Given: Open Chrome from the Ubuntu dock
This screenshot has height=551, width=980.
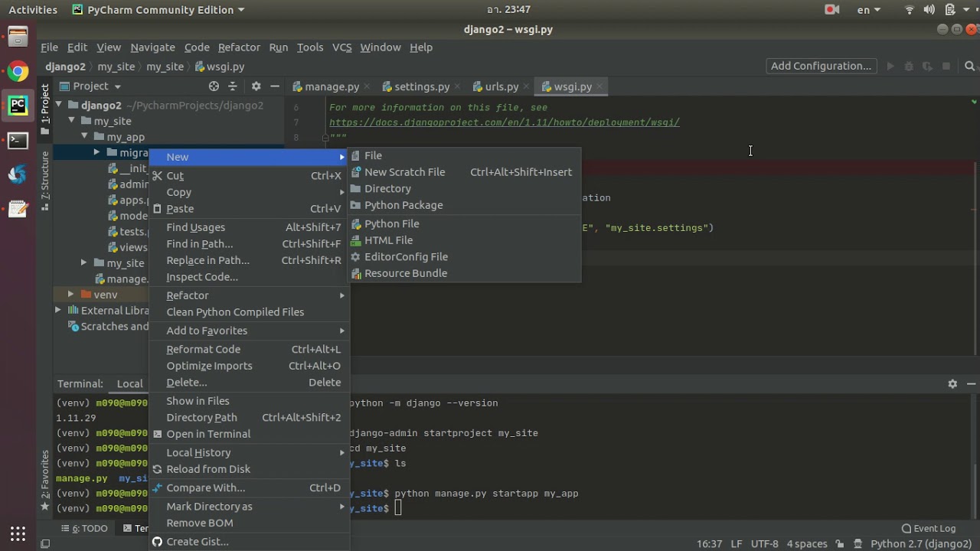Looking at the screenshot, I should (x=18, y=72).
